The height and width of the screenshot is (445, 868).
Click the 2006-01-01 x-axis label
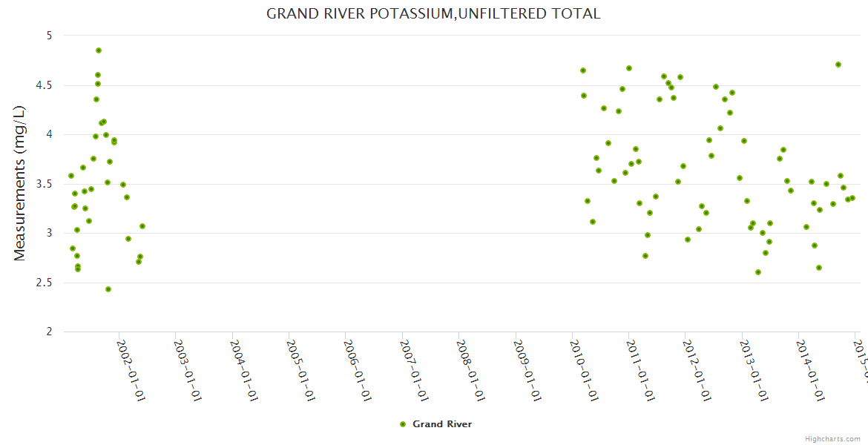[357, 360]
